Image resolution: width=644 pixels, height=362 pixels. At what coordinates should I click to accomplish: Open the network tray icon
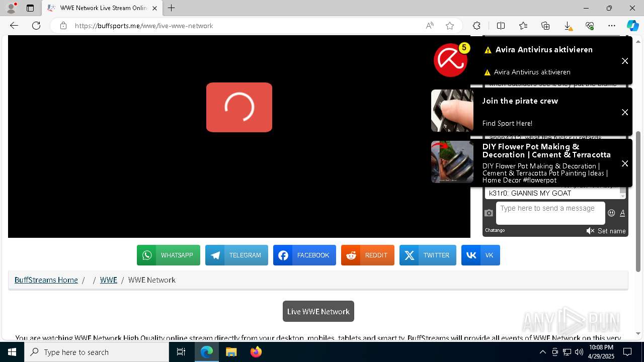(567, 352)
